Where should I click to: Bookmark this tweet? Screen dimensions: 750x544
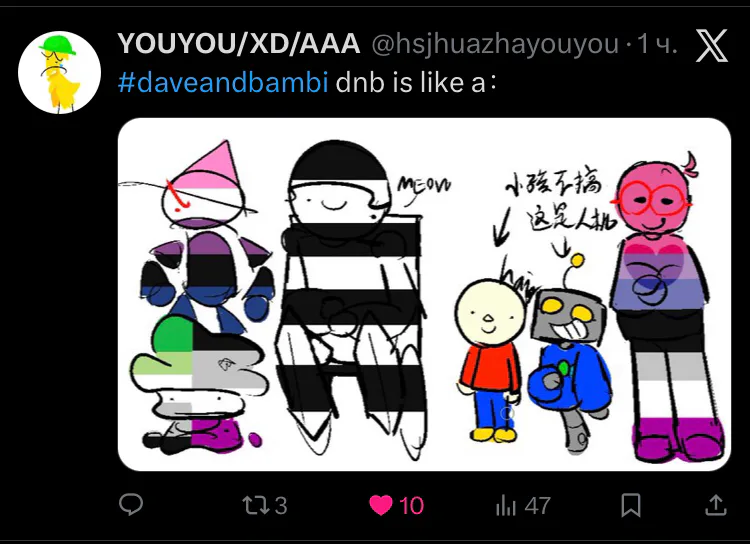tap(630, 505)
